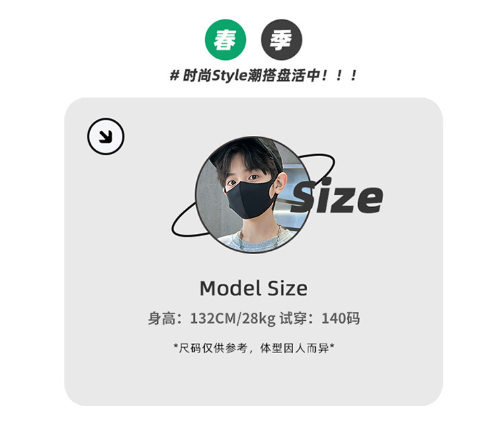Viewport: 504px width, 427px height.
Task: Click the green 春 circle badge
Action: pos(225,40)
